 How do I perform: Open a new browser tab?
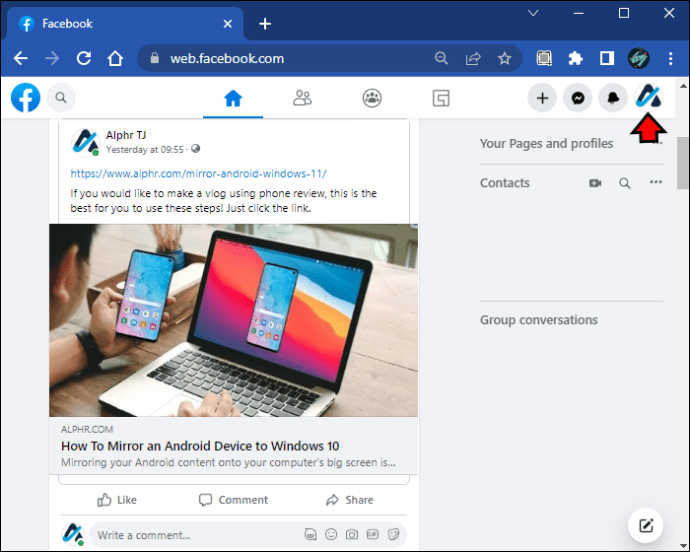[265, 24]
